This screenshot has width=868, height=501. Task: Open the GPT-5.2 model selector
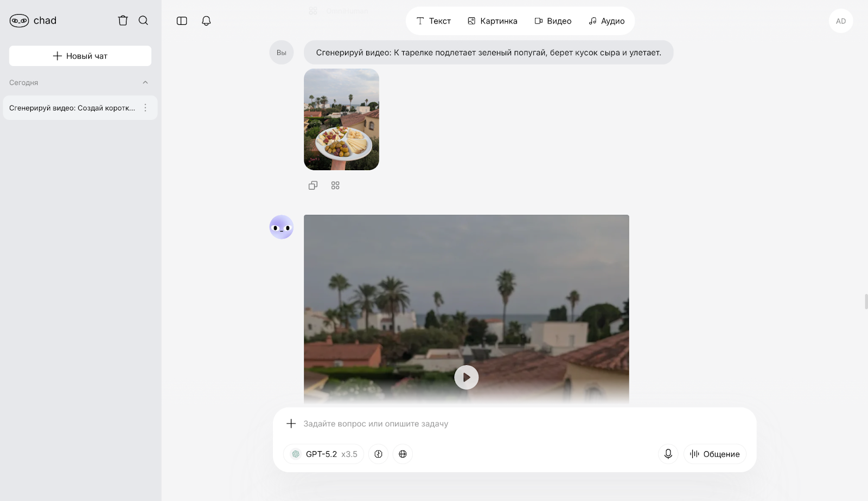324,454
